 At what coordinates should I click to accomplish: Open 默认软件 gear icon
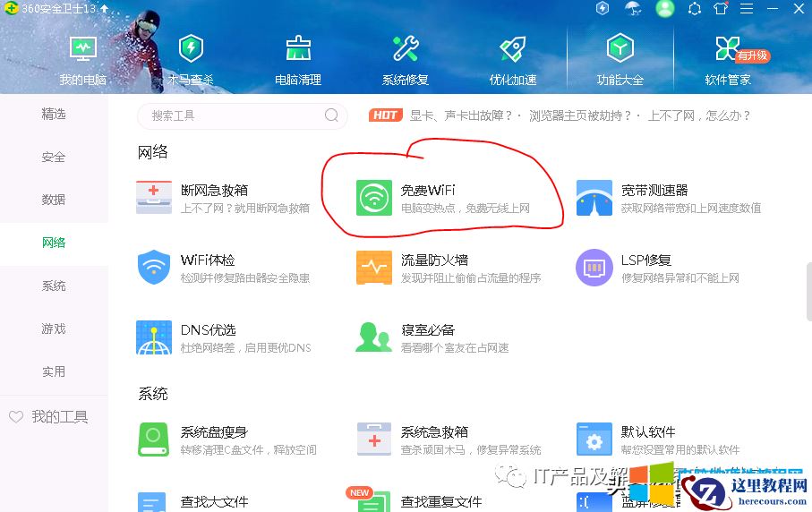pyautogui.click(x=594, y=439)
